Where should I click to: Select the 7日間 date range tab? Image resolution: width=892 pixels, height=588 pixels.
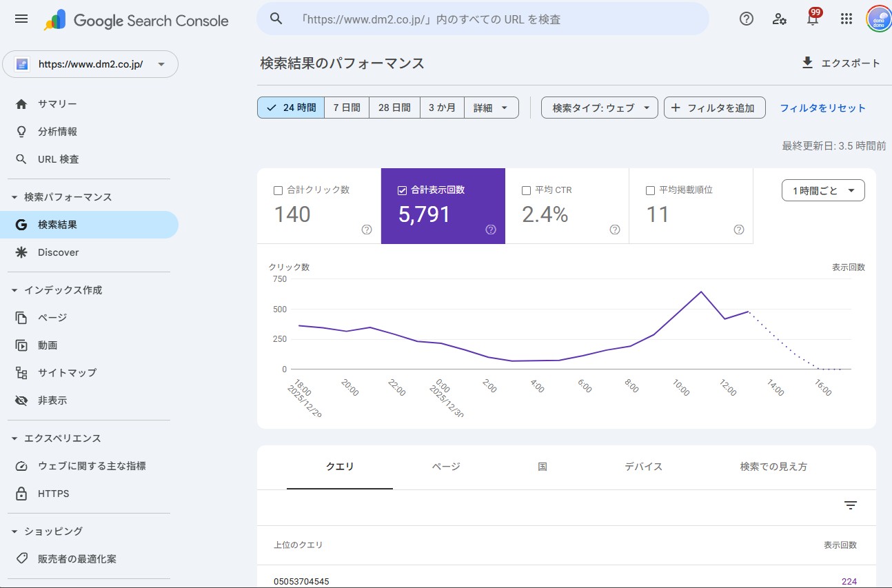[x=346, y=108]
